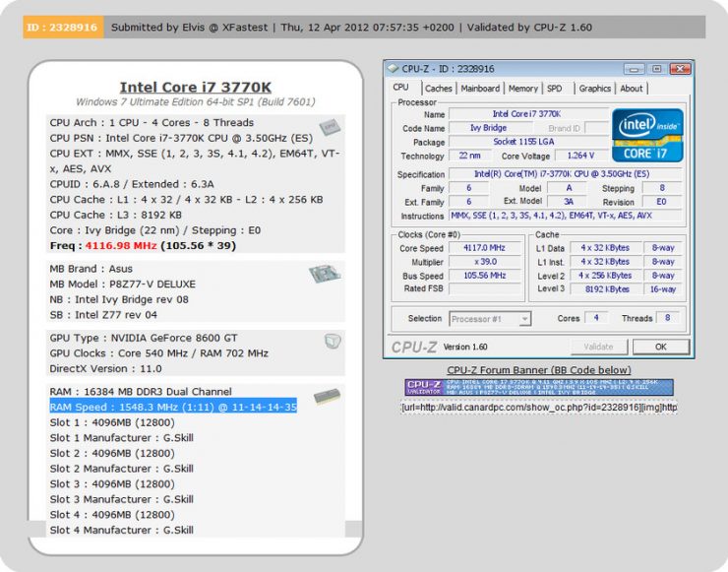Click the CPU Cache L3 8192 KB line
Image resolution: width=728 pixels, height=572 pixels.
click(x=116, y=215)
